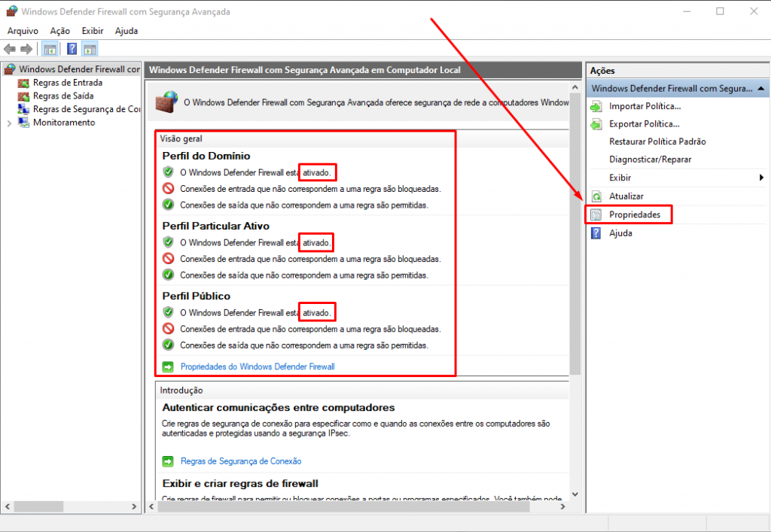Click the Introdução section header
This screenshot has width=771, height=532.
click(181, 391)
